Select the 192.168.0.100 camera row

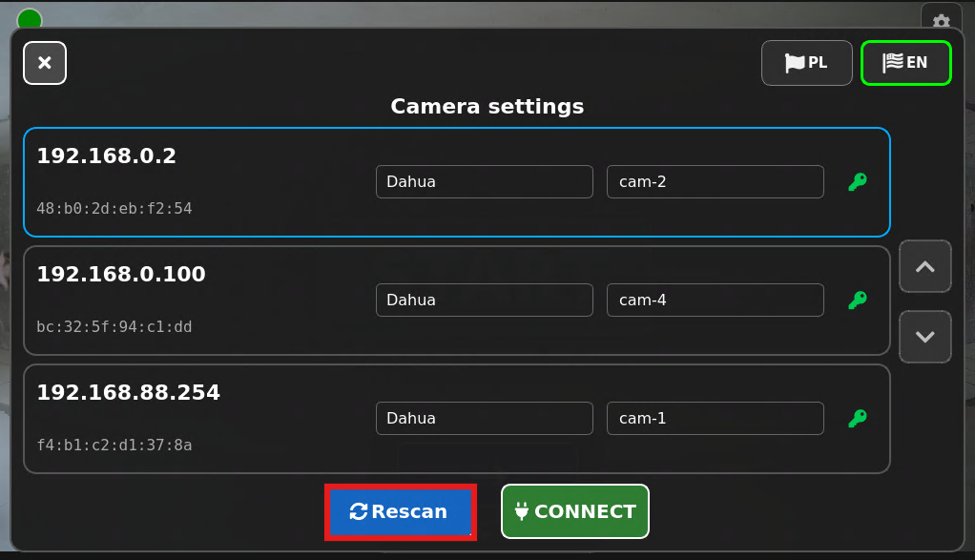[x=457, y=301]
